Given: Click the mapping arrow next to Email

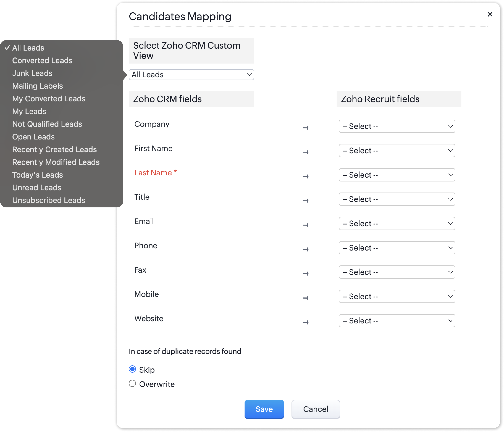Looking at the screenshot, I should [x=305, y=225].
